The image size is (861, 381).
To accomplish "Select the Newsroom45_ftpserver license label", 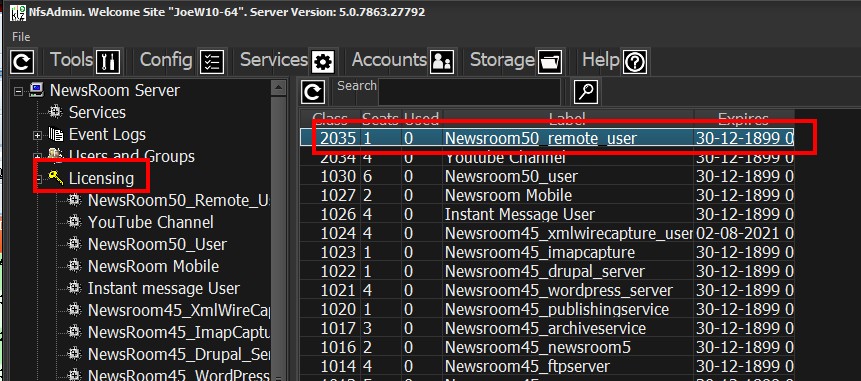I will 527,367.
